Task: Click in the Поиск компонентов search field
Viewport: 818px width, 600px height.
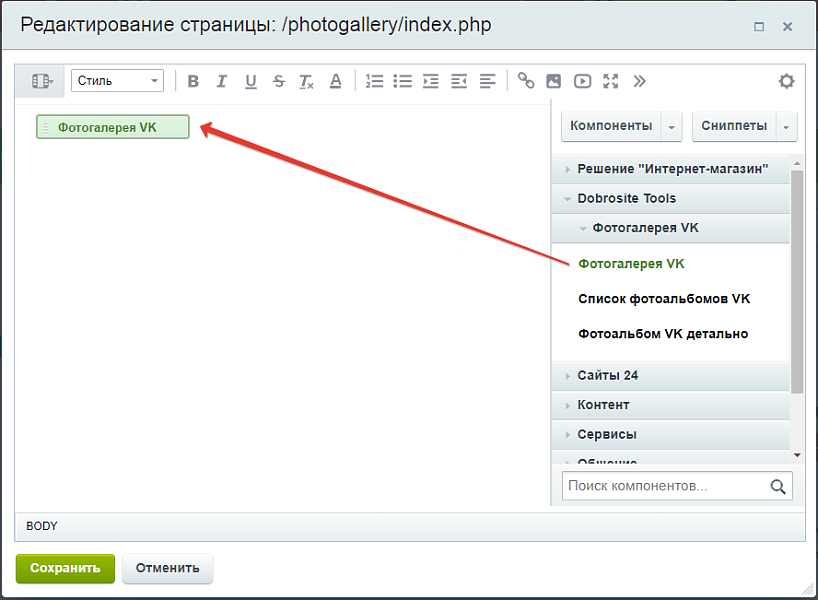Action: pos(664,486)
